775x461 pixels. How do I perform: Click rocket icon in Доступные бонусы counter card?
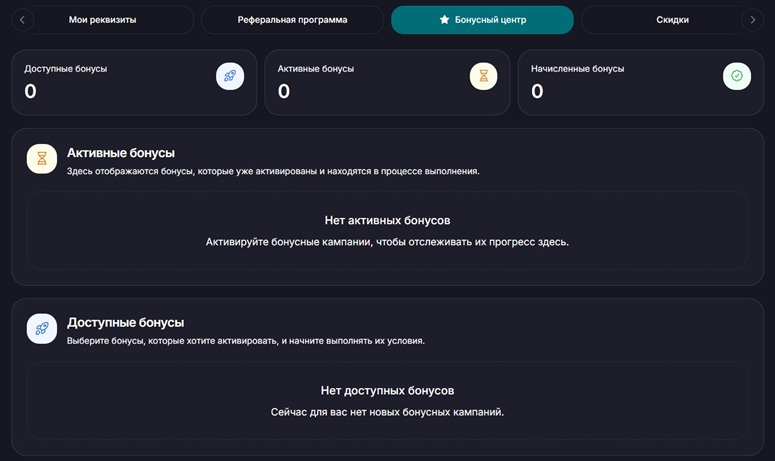click(230, 76)
